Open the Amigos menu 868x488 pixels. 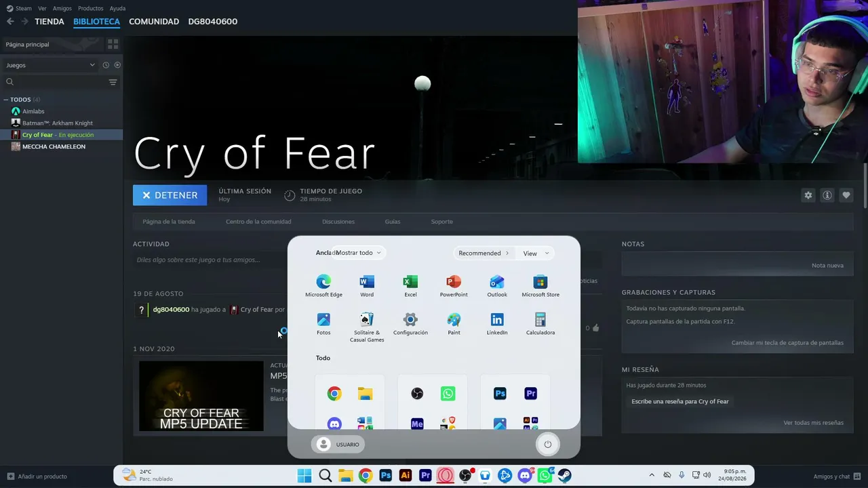coord(62,8)
